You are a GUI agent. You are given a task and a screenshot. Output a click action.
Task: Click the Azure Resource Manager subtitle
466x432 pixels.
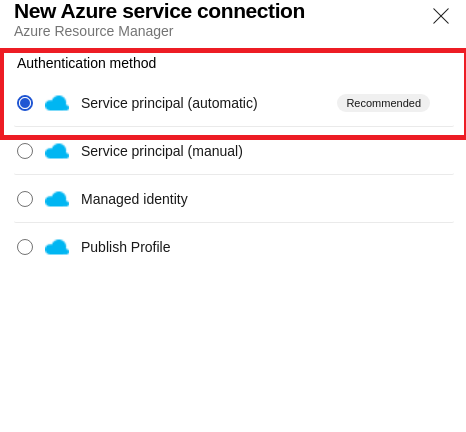pos(94,31)
